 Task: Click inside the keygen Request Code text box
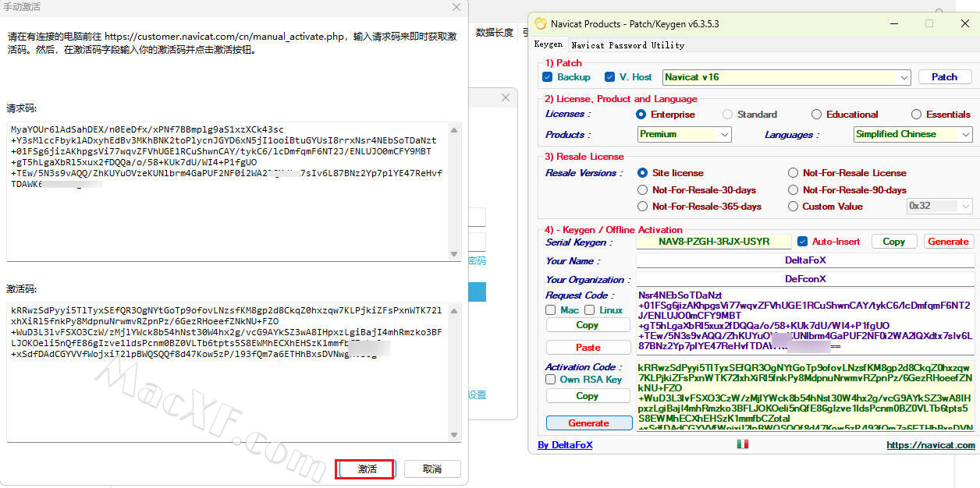pos(805,320)
